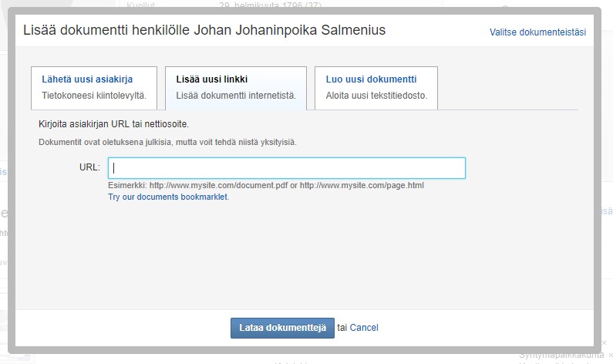Open the Luo uusi dokumentti tab
The width and height of the screenshot is (613, 364).
[376, 88]
